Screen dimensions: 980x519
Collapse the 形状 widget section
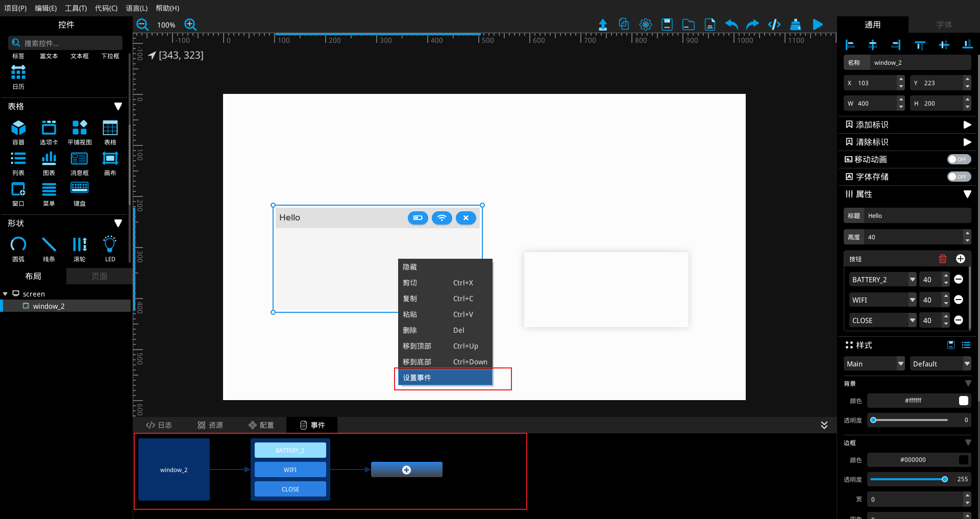tap(118, 223)
